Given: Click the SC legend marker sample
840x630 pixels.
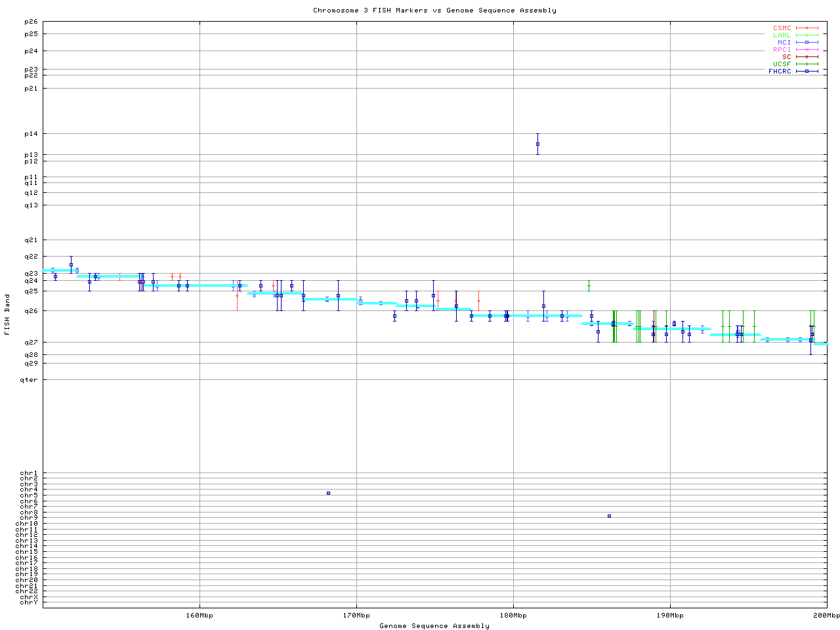Looking at the screenshot, I should [807, 57].
